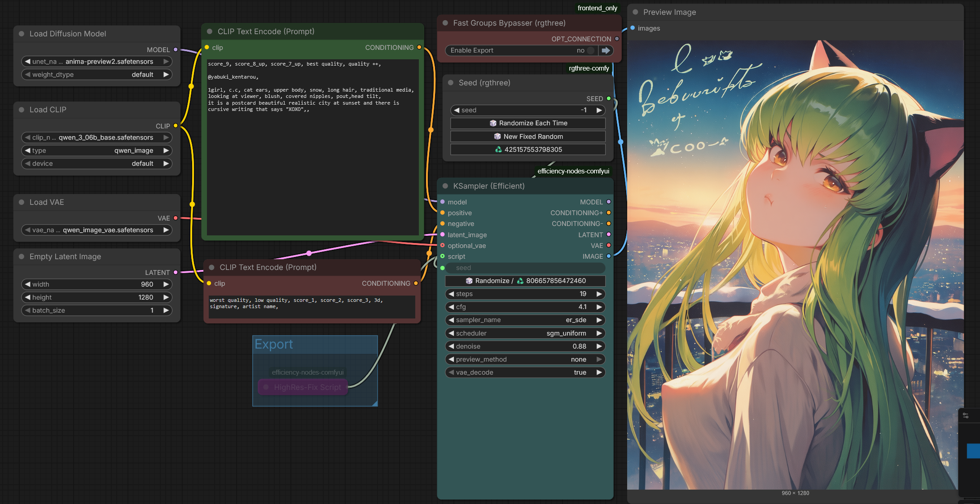
Task: Click the Enable Export navigate arrow icon
Action: coord(606,50)
